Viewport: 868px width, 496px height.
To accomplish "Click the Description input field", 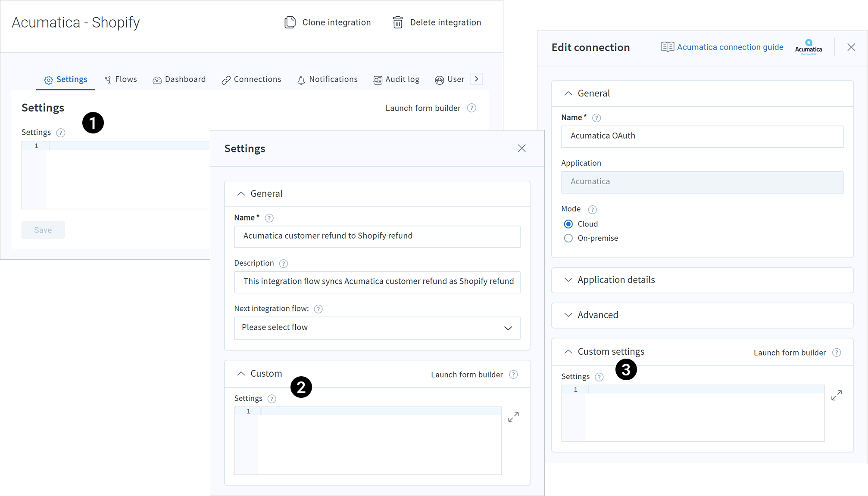I will coord(377,282).
